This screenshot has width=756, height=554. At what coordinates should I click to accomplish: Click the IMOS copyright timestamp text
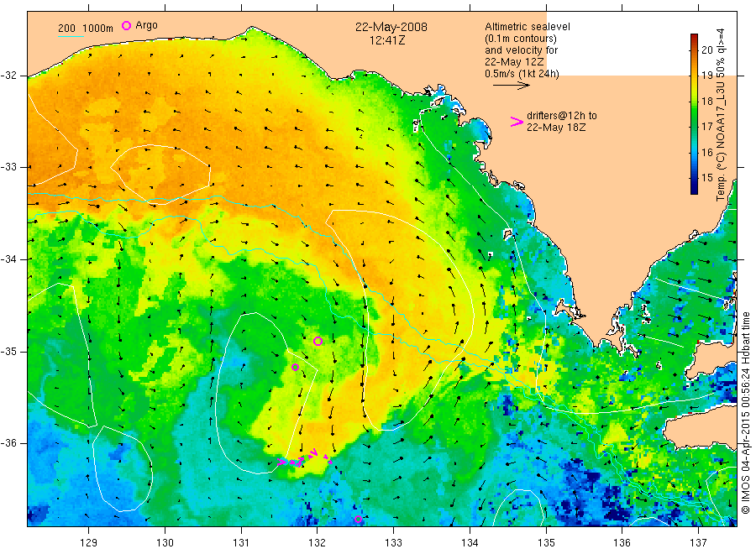click(745, 412)
